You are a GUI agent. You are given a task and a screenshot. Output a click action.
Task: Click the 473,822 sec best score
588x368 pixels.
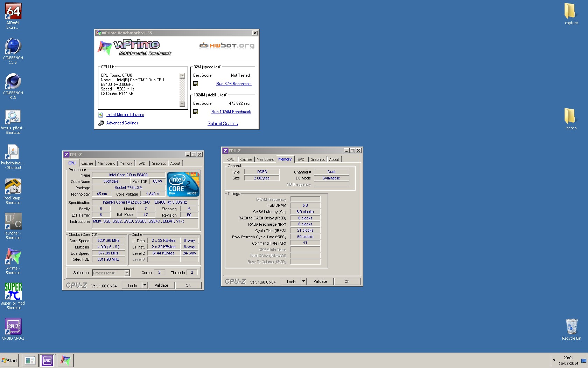pos(239,103)
